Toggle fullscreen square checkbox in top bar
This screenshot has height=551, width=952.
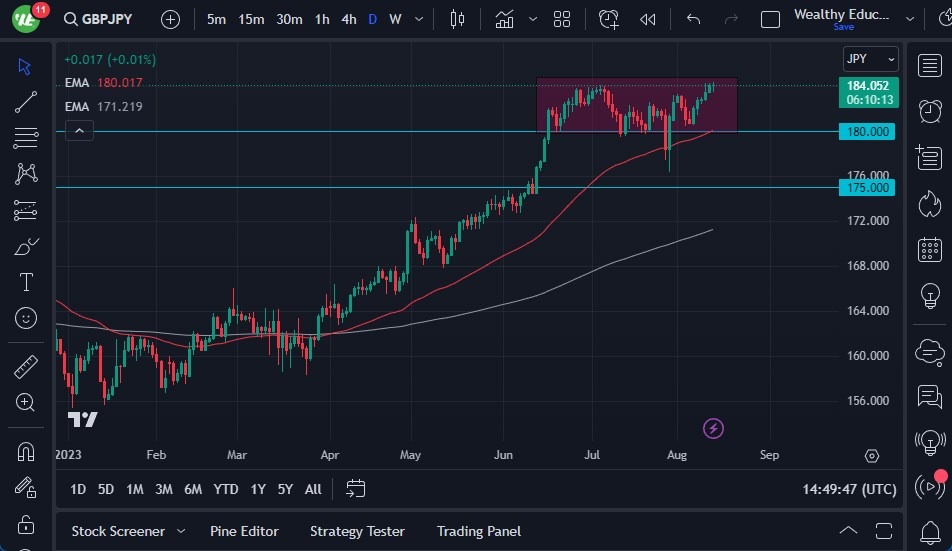tap(770, 19)
